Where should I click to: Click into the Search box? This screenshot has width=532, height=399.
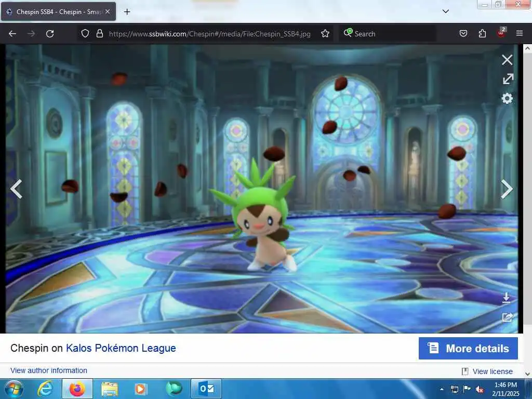click(x=388, y=34)
